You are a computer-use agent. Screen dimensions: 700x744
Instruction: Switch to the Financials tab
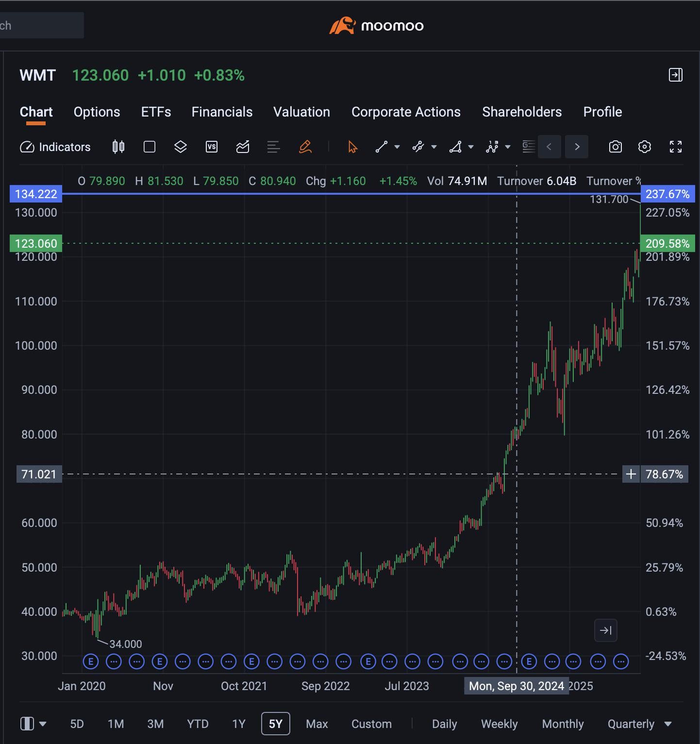(x=222, y=112)
